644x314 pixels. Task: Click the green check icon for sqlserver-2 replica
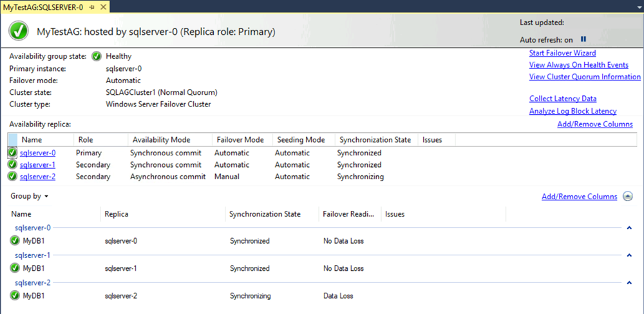pyautogui.click(x=13, y=177)
